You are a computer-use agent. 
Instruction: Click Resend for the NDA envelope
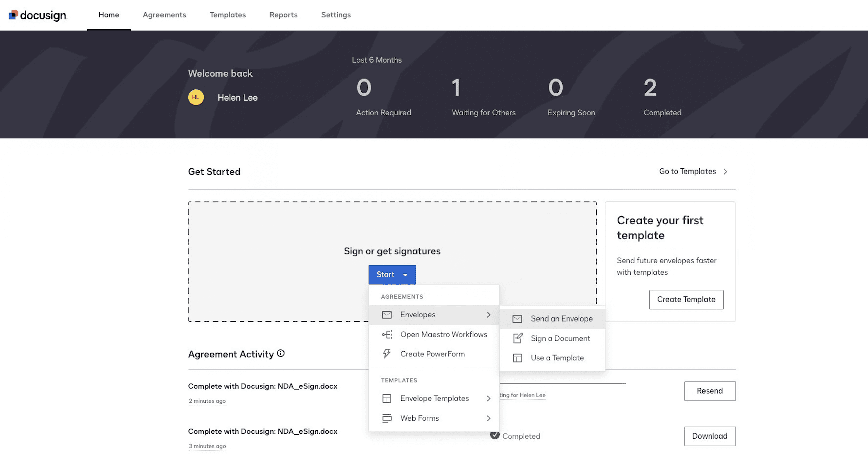(710, 391)
